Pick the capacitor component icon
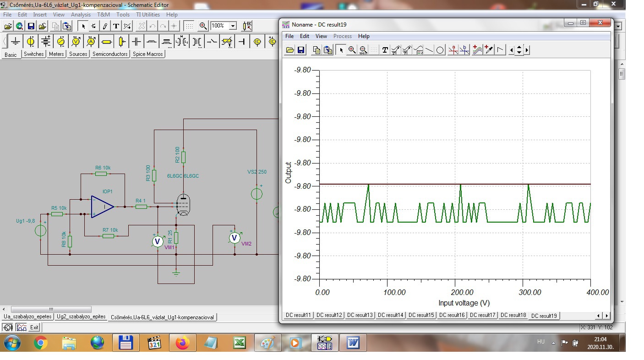644x360 pixels. point(136,42)
